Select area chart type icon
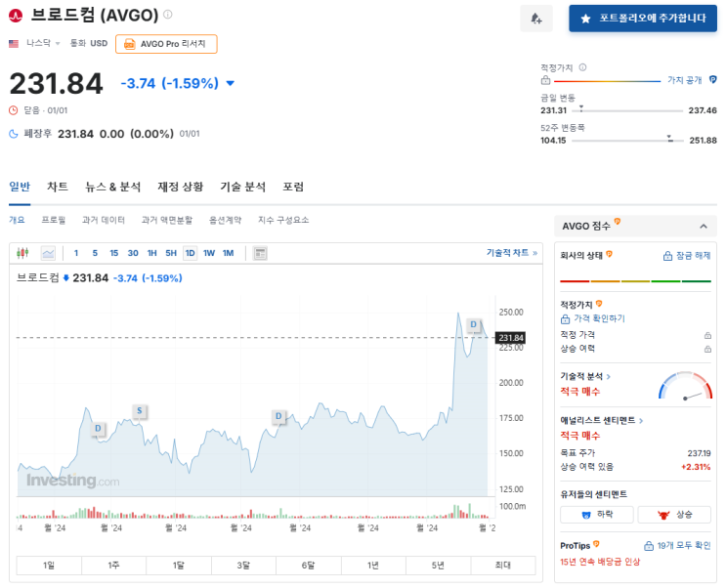This screenshot has width=726, height=588. click(x=48, y=253)
